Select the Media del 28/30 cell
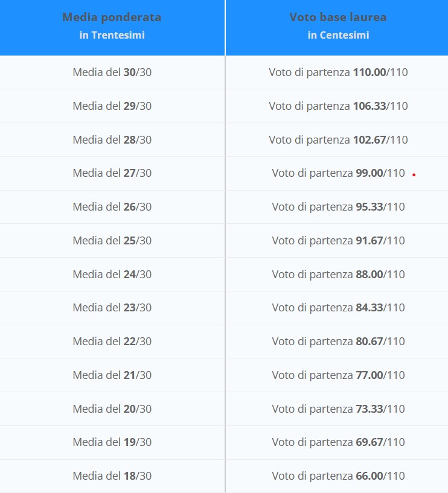This screenshot has width=448, height=493. (112, 140)
